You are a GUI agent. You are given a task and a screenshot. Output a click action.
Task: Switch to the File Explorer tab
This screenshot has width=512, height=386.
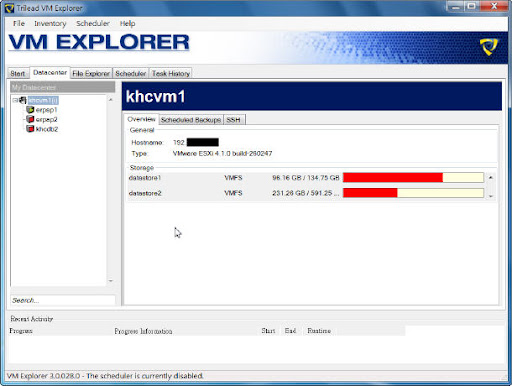91,74
